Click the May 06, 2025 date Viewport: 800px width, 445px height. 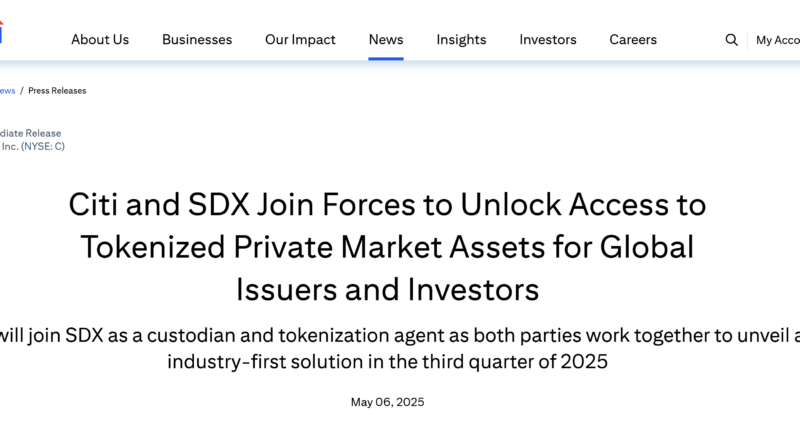387,402
